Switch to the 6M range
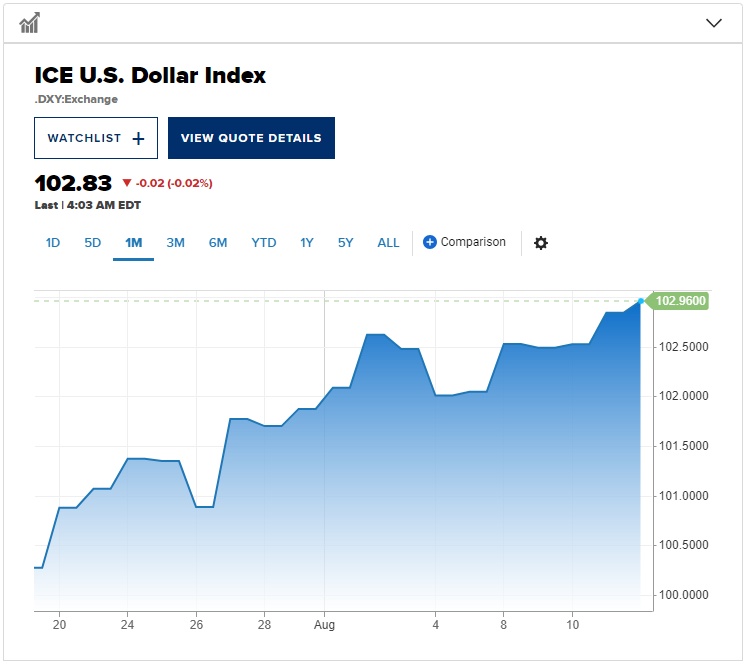 pyautogui.click(x=218, y=242)
